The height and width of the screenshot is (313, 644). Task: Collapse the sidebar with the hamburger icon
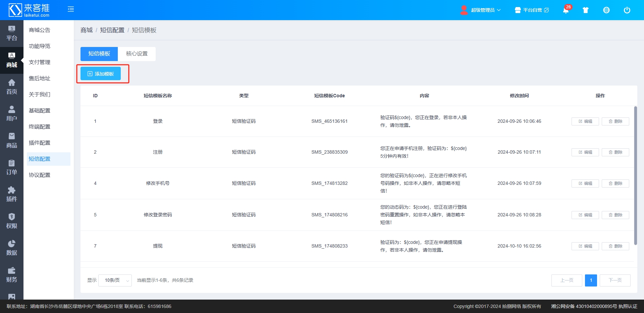[71, 9]
